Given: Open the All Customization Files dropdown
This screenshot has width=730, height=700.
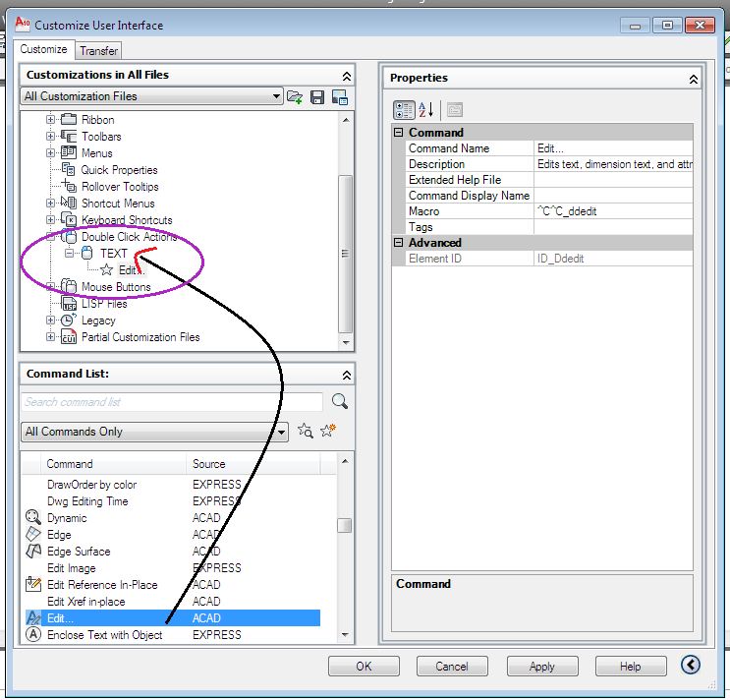Looking at the screenshot, I should click(x=276, y=96).
